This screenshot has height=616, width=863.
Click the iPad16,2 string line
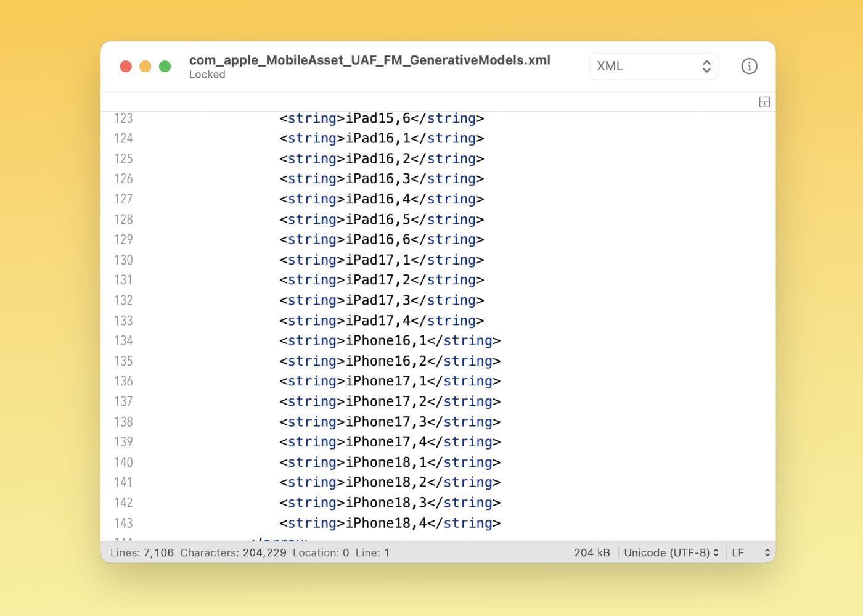[382, 158]
